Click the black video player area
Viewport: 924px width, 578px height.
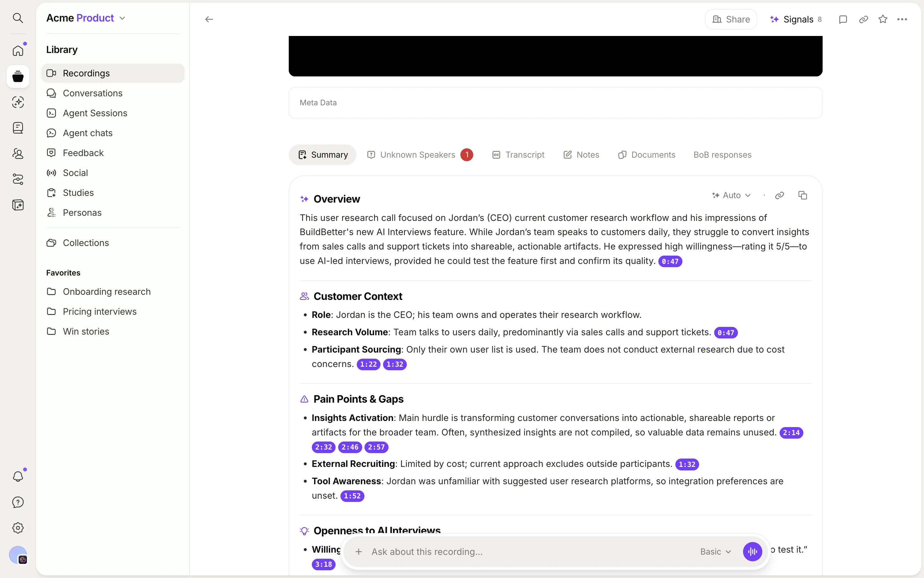click(x=555, y=56)
